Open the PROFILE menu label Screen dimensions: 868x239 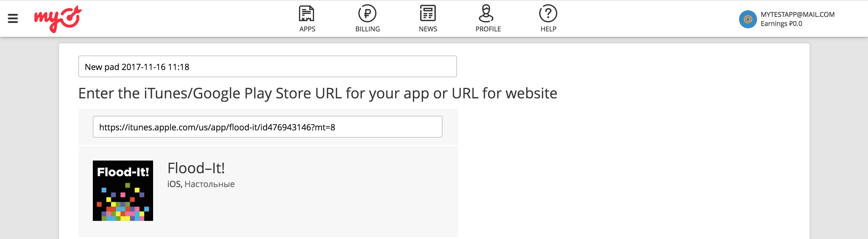point(488,29)
